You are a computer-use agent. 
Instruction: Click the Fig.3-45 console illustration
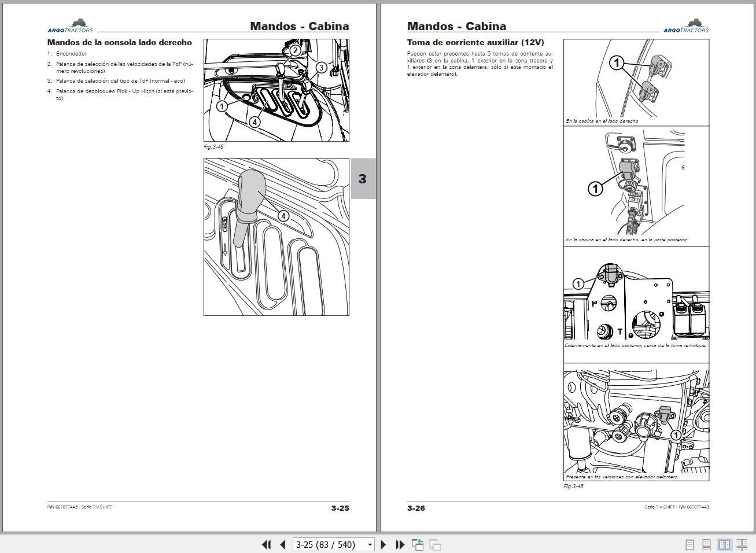tap(276, 90)
